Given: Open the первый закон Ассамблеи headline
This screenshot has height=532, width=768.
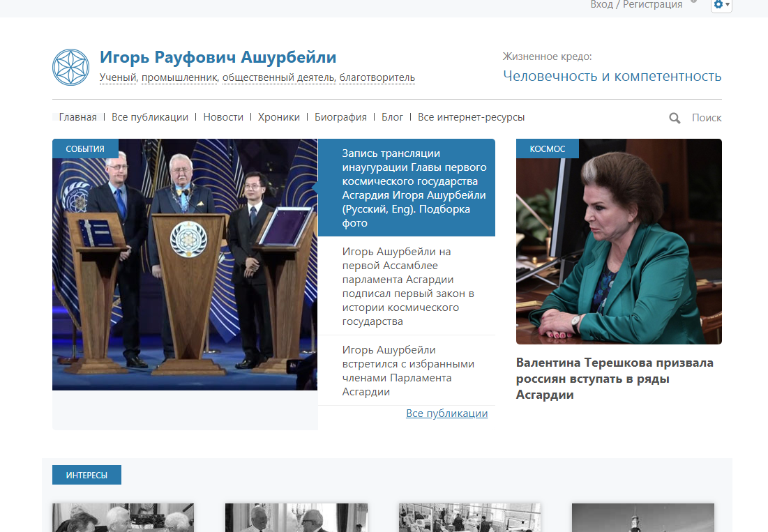Looking at the screenshot, I should pyautogui.click(x=407, y=287).
